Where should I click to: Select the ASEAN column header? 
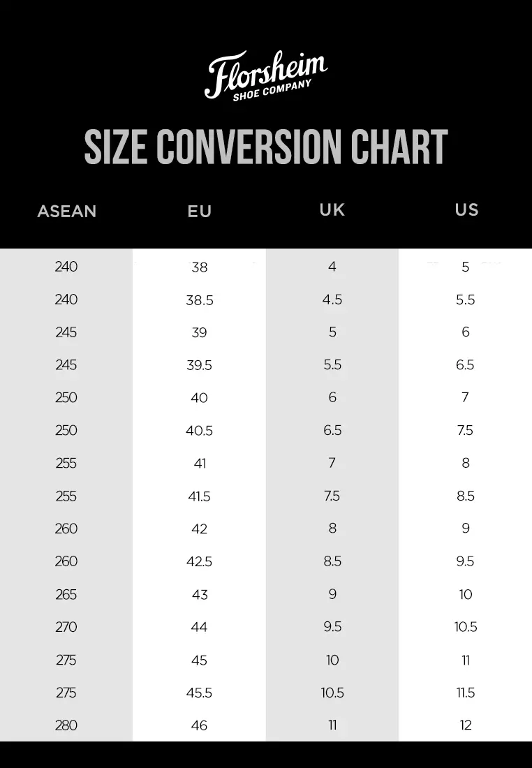[66, 211]
